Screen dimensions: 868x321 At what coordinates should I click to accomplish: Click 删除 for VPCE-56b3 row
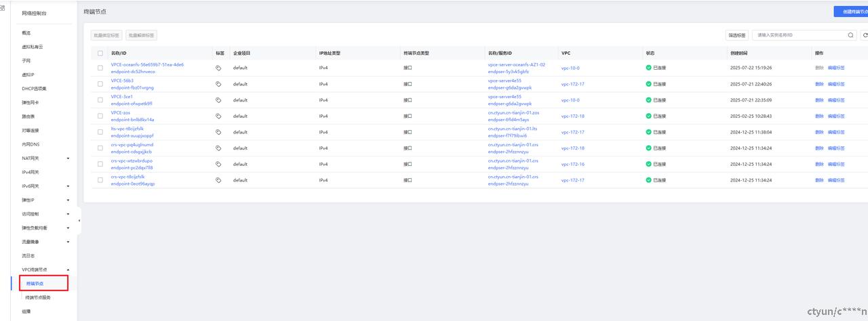click(x=819, y=84)
